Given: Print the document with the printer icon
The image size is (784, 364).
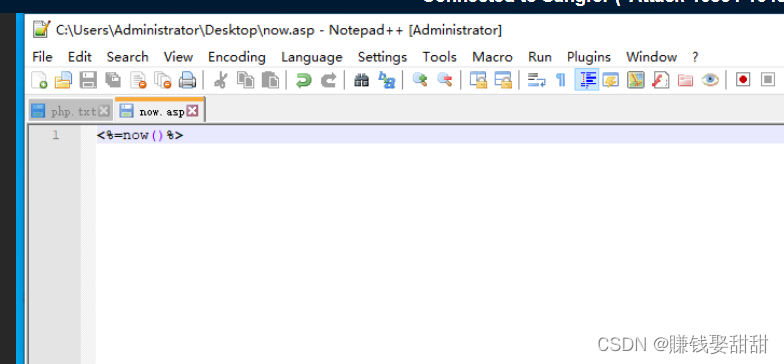Looking at the screenshot, I should click(x=188, y=80).
